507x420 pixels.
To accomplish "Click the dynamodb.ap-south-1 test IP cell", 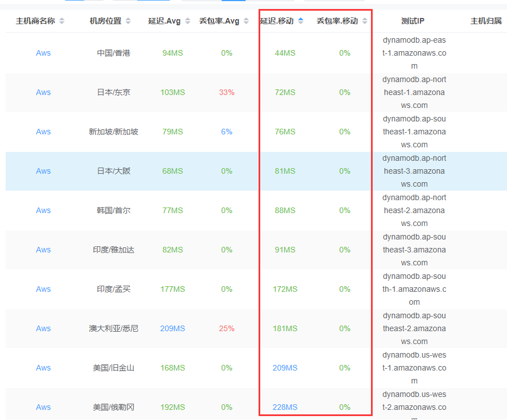I will (414, 289).
